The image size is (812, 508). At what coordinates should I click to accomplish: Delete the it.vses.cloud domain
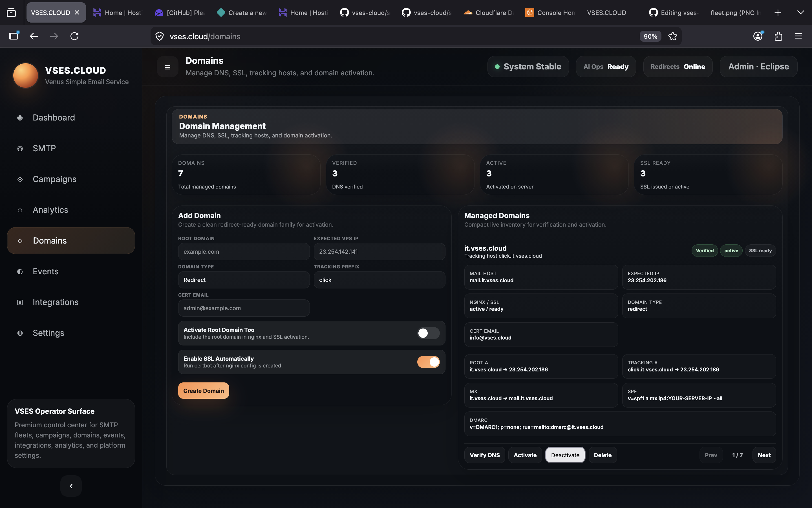(603, 455)
